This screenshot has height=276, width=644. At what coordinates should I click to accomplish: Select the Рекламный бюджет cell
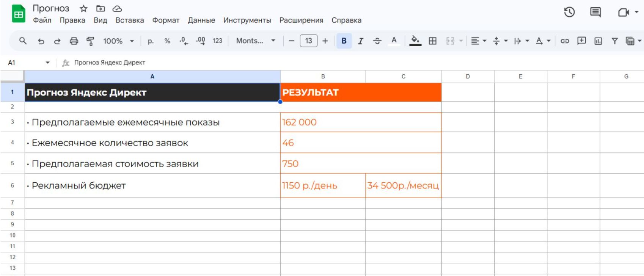[x=152, y=186]
